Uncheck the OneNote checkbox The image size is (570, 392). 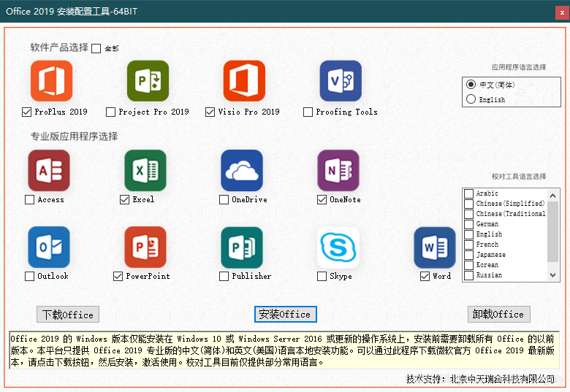(x=322, y=199)
